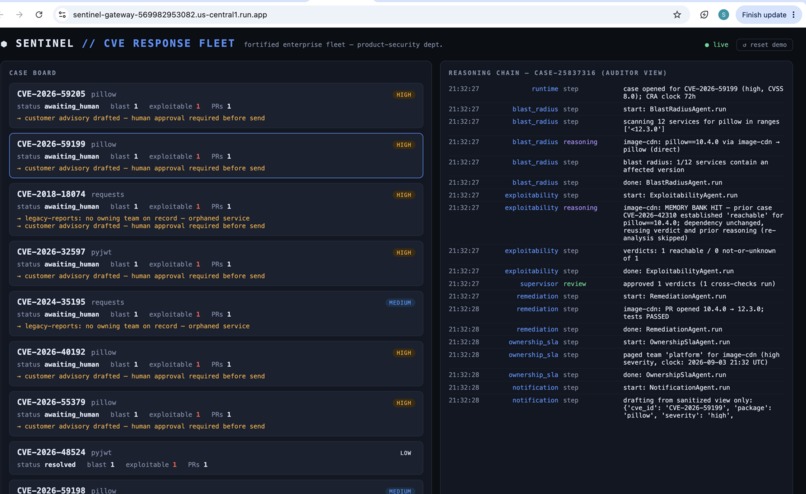Bookmark this page with the star icon
The width and height of the screenshot is (806, 494).
pos(677,15)
